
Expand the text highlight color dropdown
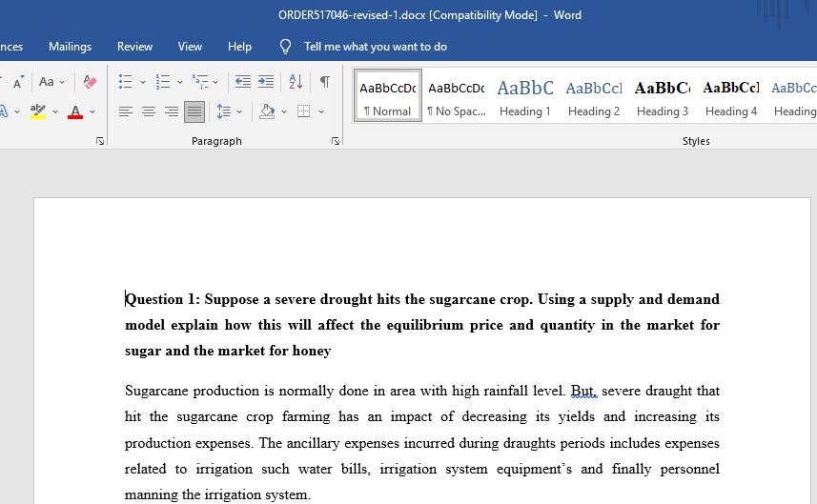(54, 111)
